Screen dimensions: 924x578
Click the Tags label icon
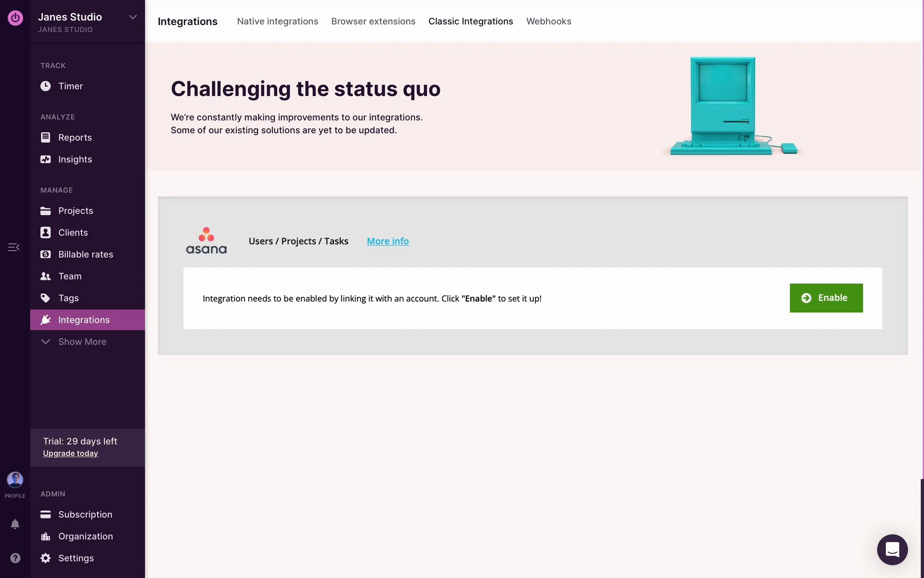click(x=45, y=298)
